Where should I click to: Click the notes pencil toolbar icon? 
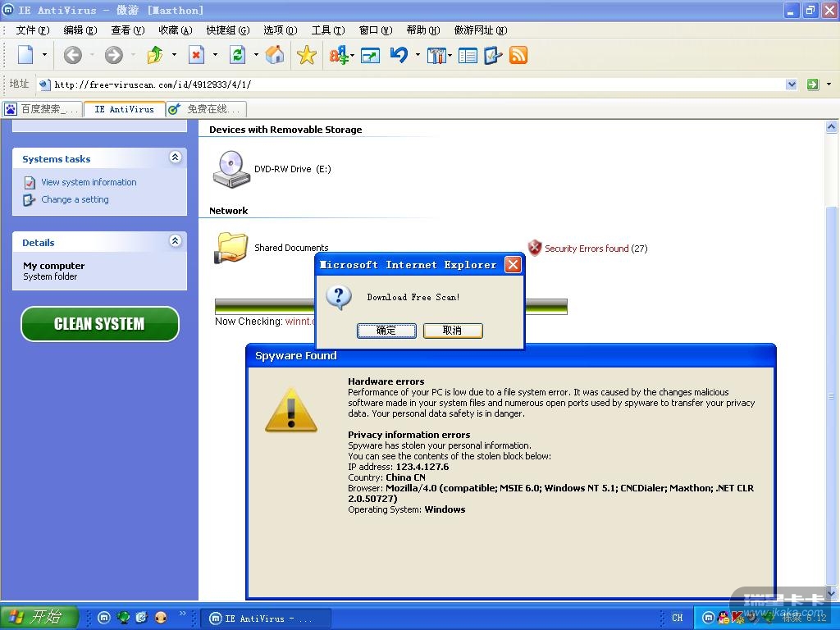(493, 55)
